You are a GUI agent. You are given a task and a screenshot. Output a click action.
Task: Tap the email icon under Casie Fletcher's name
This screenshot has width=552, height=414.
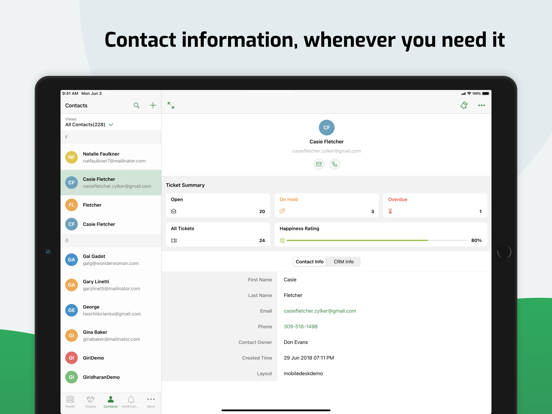point(319,164)
